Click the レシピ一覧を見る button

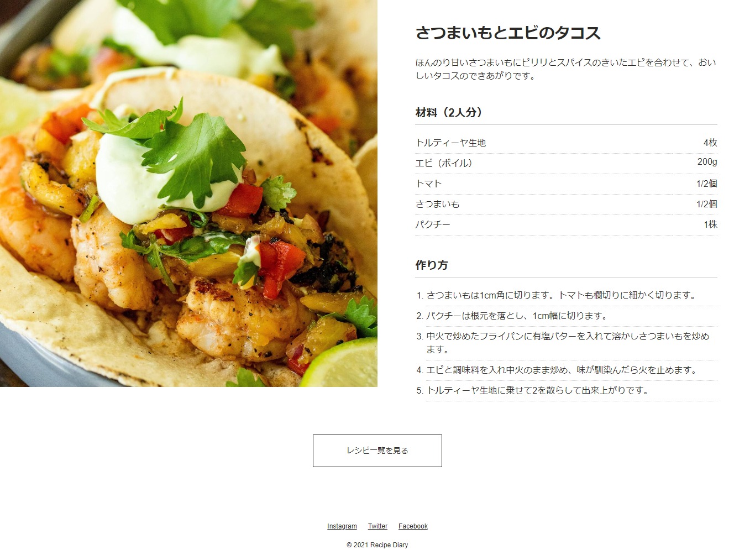377,451
